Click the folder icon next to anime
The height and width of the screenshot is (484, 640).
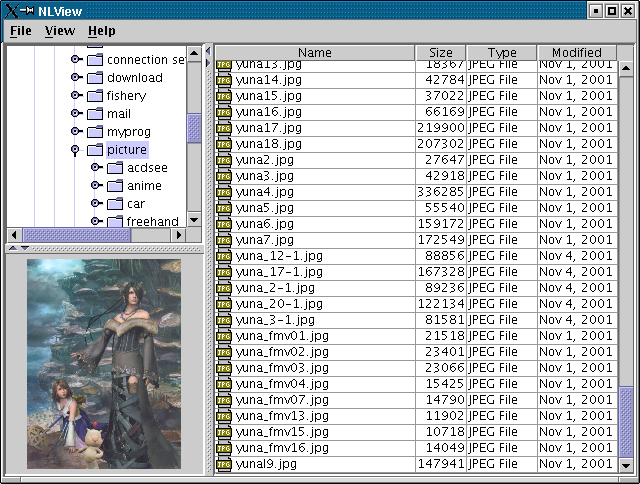115,186
